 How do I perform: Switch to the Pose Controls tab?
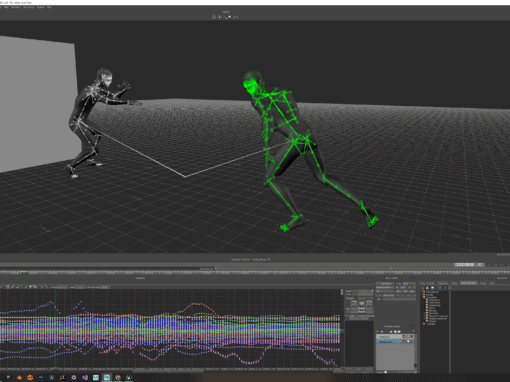pyautogui.click(x=427, y=283)
